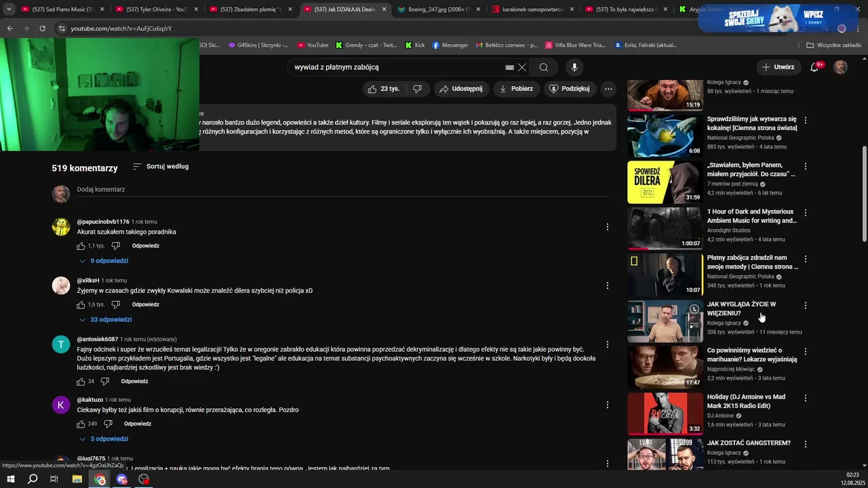Click Podziękuj thanks button
This screenshot has height=488, width=868.
(x=570, y=89)
